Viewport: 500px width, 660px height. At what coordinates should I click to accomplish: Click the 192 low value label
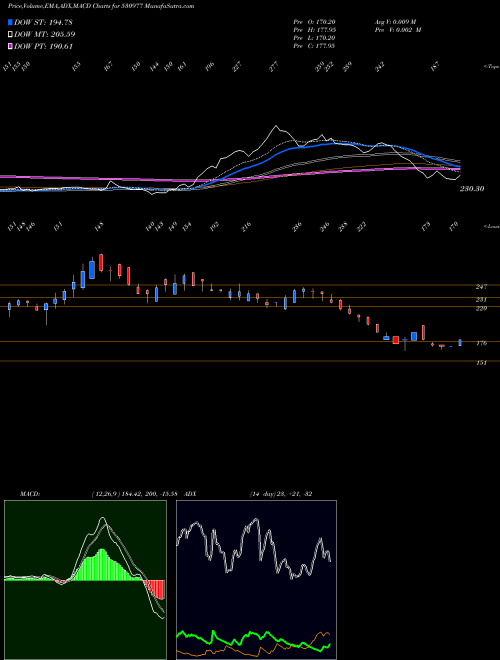point(215,227)
